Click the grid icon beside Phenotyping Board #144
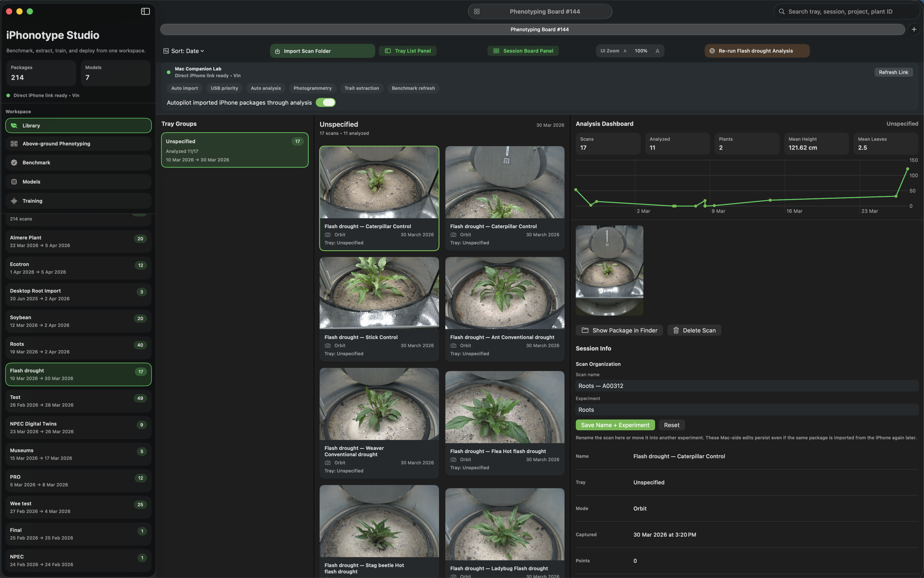Viewport: 924px width, 578px height. point(477,11)
